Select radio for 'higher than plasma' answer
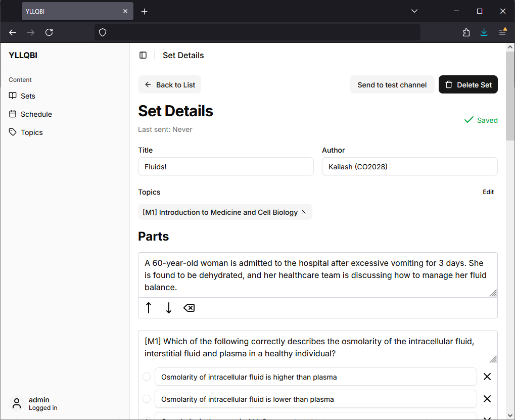515x420 pixels. pos(147,377)
